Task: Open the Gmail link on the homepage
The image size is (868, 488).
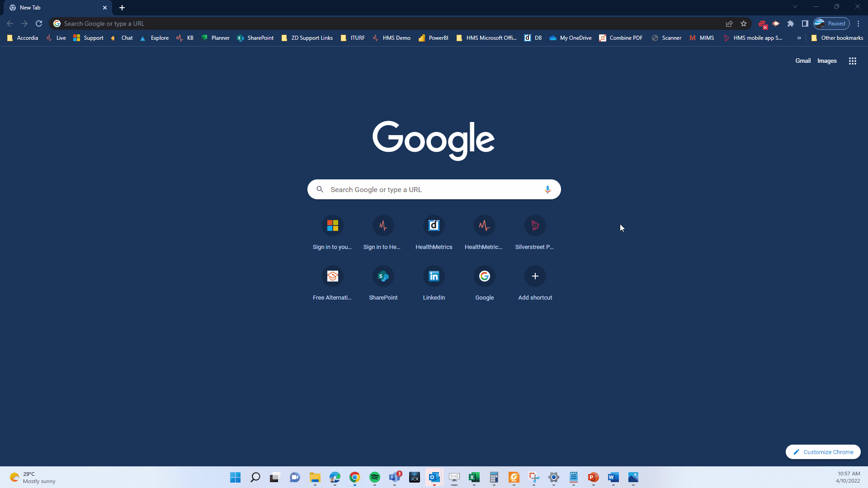Action: tap(802, 61)
